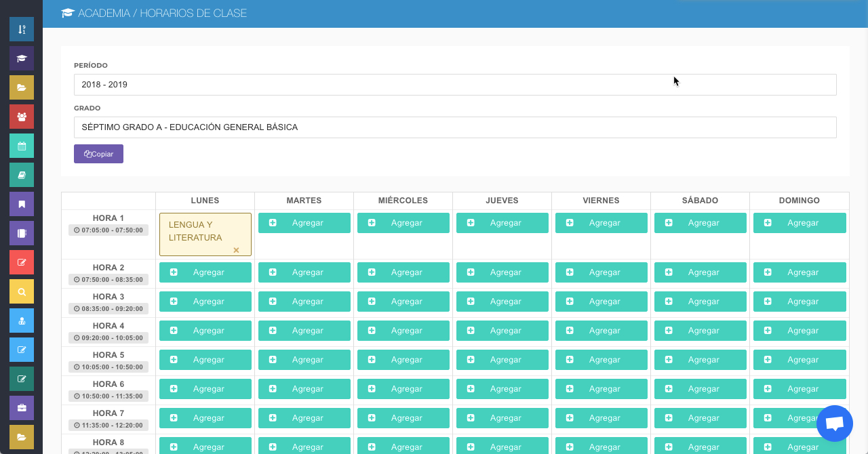This screenshot has height=454, width=868.
Task: Open the chat bubble support widget
Action: point(834,424)
